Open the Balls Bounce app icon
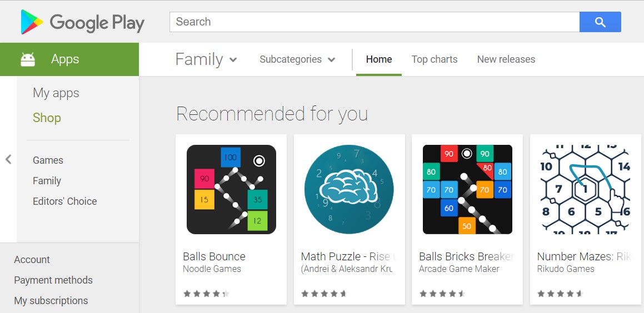The width and height of the screenshot is (644, 313). (x=231, y=190)
